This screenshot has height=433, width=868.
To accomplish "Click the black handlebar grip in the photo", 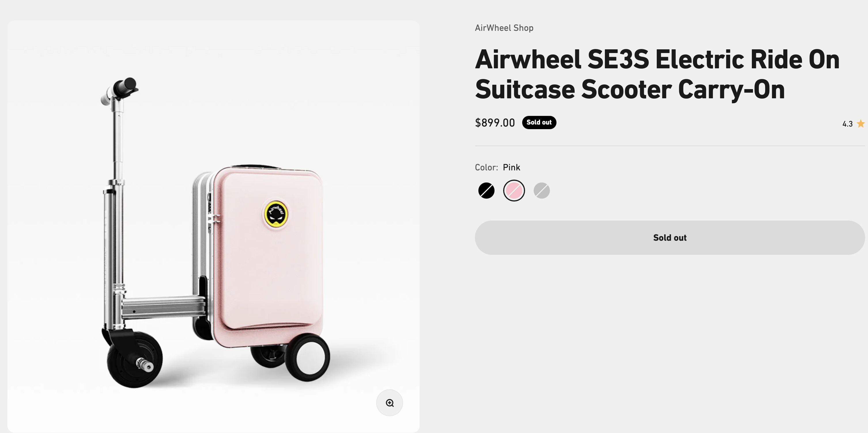I will point(126,86).
